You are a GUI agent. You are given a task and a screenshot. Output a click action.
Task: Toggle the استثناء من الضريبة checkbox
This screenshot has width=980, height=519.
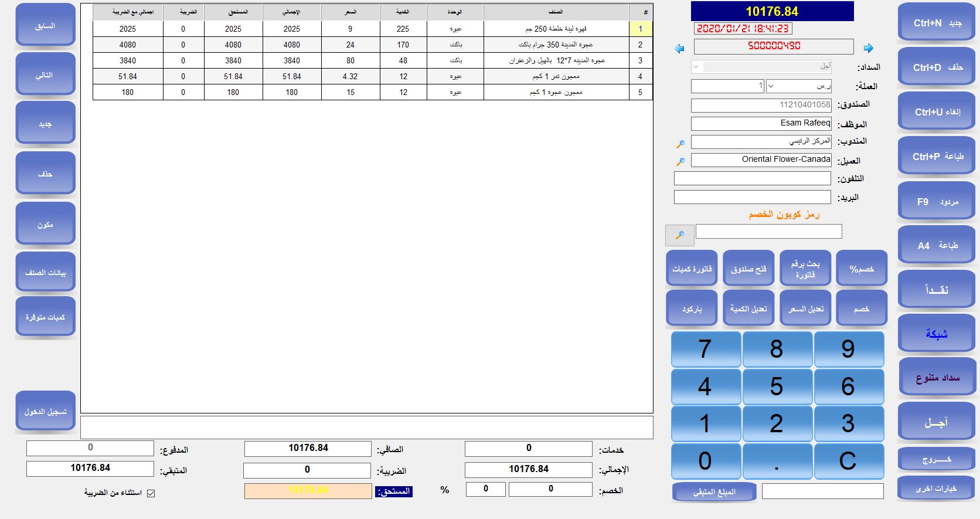(151, 493)
